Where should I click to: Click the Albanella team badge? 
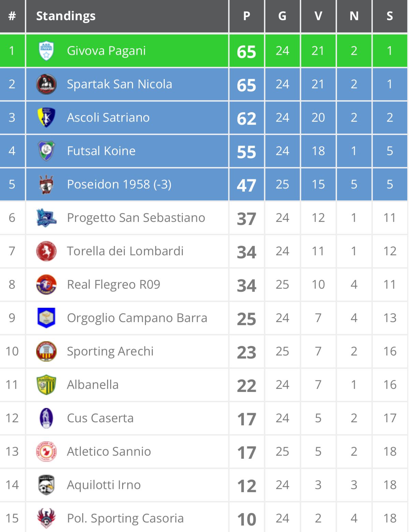(46, 385)
